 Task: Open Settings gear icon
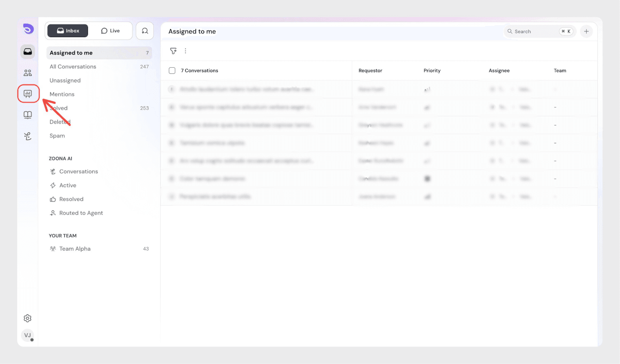click(x=28, y=318)
